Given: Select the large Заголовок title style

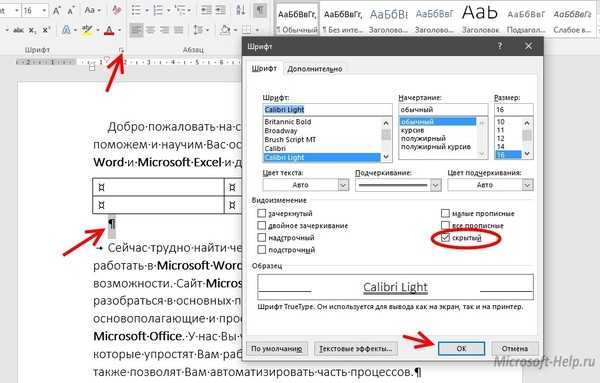Looking at the screenshot, I should [x=480, y=19].
